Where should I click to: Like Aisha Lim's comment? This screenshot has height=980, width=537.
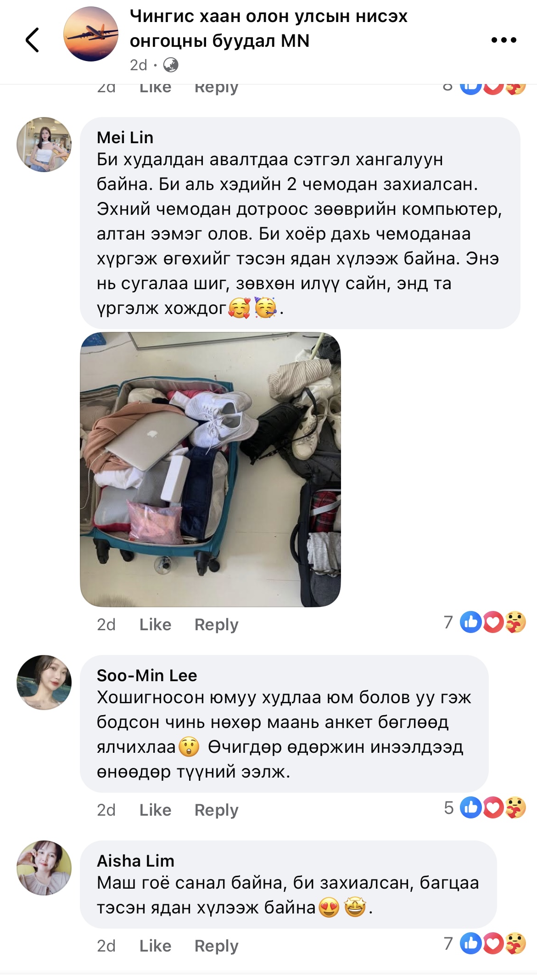click(155, 946)
